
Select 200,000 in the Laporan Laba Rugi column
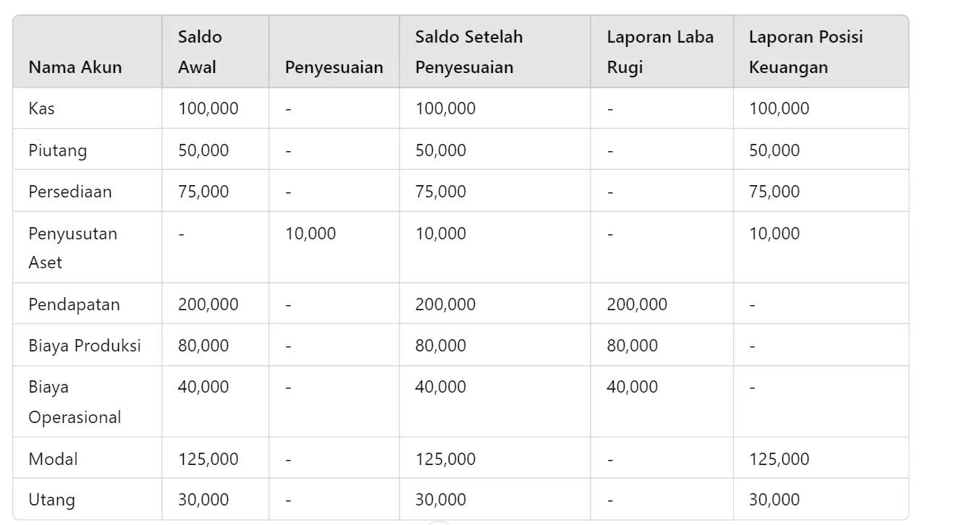click(x=637, y=304)
